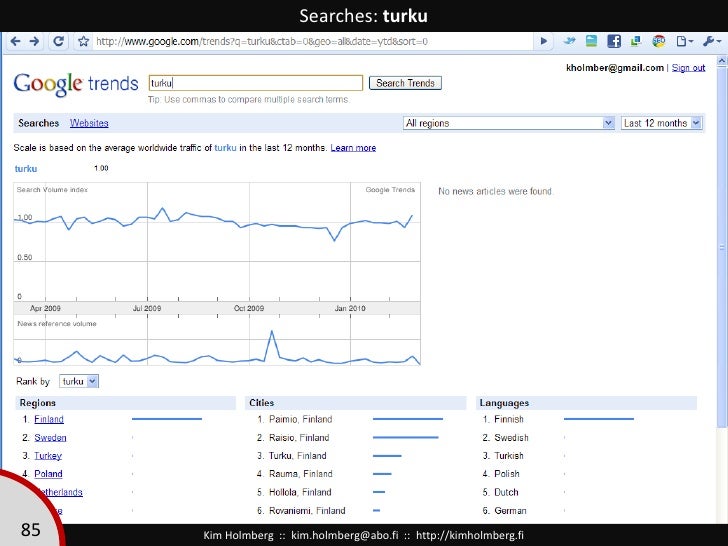Click the Sign out link
728x546 pixels.
coord(688,68)
